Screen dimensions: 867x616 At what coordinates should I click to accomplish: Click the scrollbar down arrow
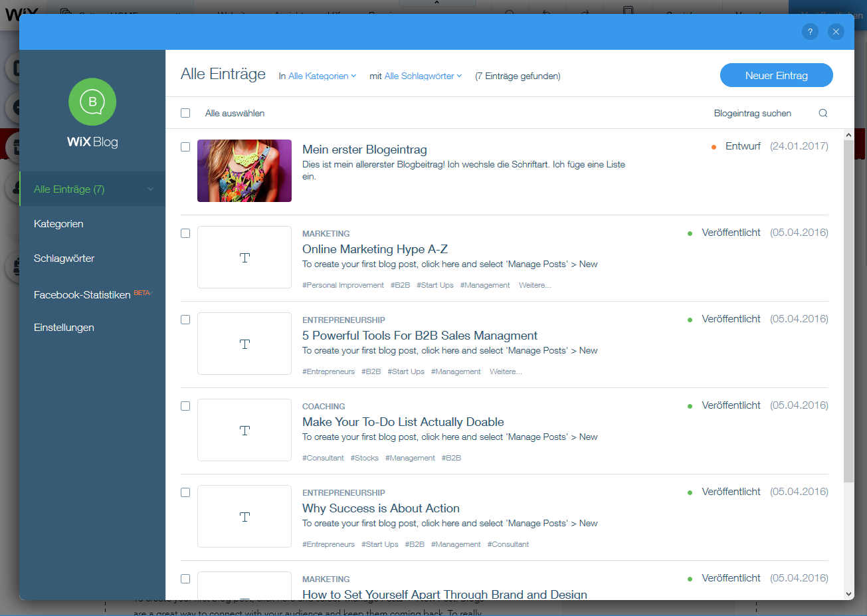pyautogui.click(x=848, y=594)
